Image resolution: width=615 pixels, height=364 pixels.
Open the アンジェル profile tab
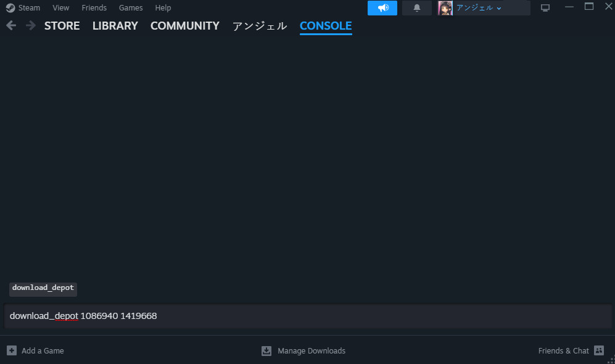click(260, 26)
